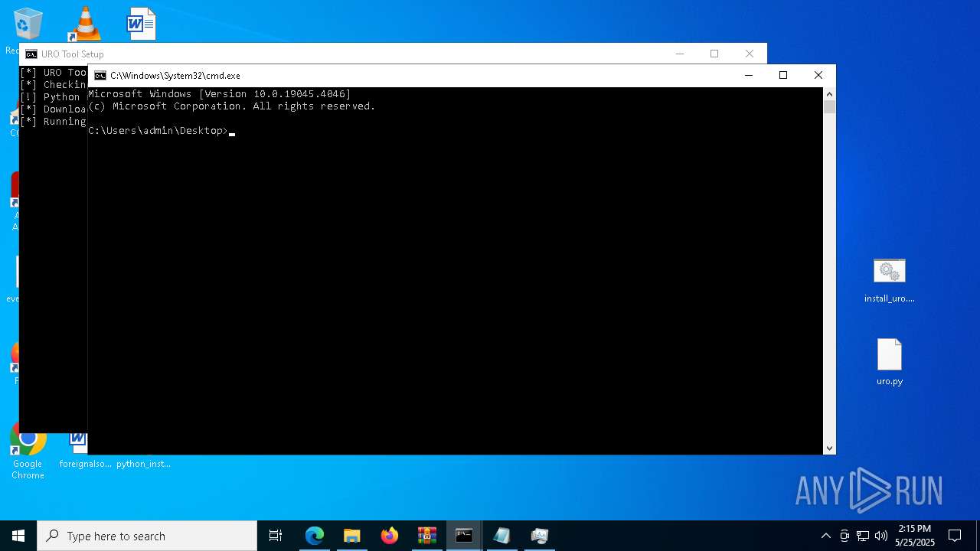Open File Explorer from taskbar
980x551 pixels.
pos(352,536)
